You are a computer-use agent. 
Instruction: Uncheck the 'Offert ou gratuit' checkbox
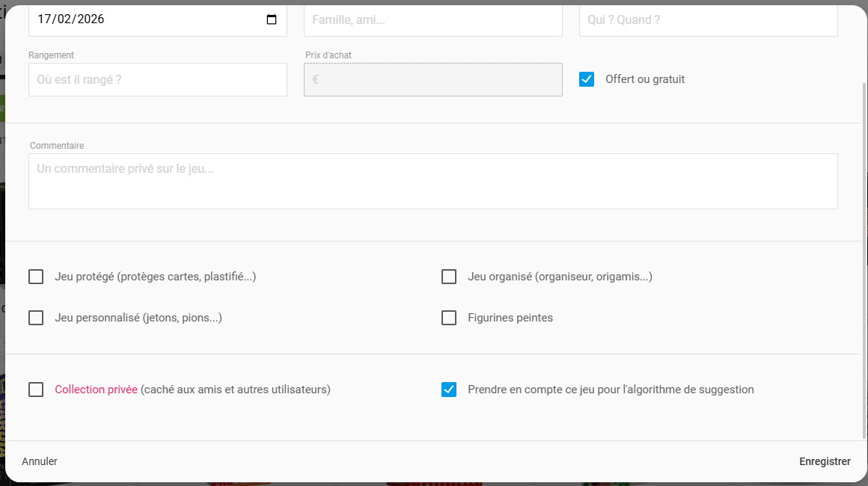(x=587, y=79)
